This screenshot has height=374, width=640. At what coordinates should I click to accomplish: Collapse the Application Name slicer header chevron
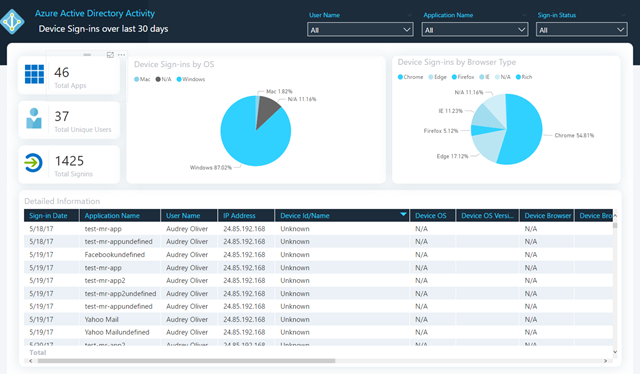pos(524,15)
